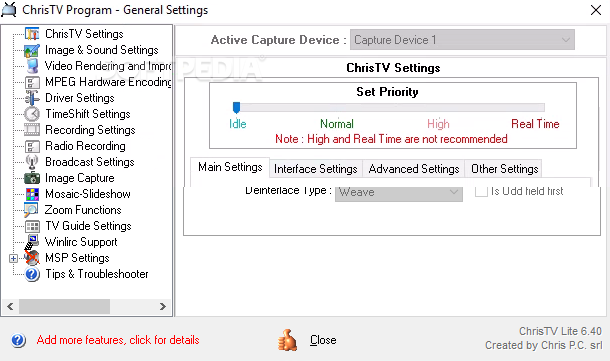The width and height of the screenshot is (610, 361).
Task: Click the Real Time priority label
Action: pyautogui.click(x=535, y=124)
